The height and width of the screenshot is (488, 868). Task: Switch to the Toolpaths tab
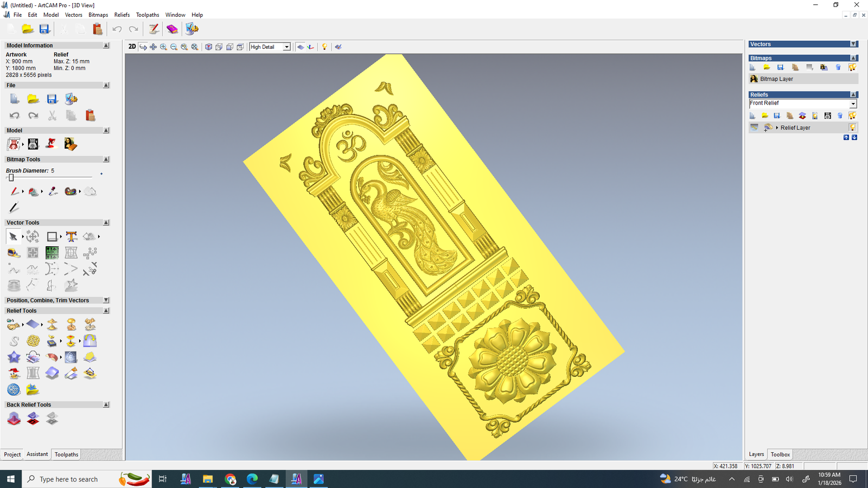pos(66,454)
